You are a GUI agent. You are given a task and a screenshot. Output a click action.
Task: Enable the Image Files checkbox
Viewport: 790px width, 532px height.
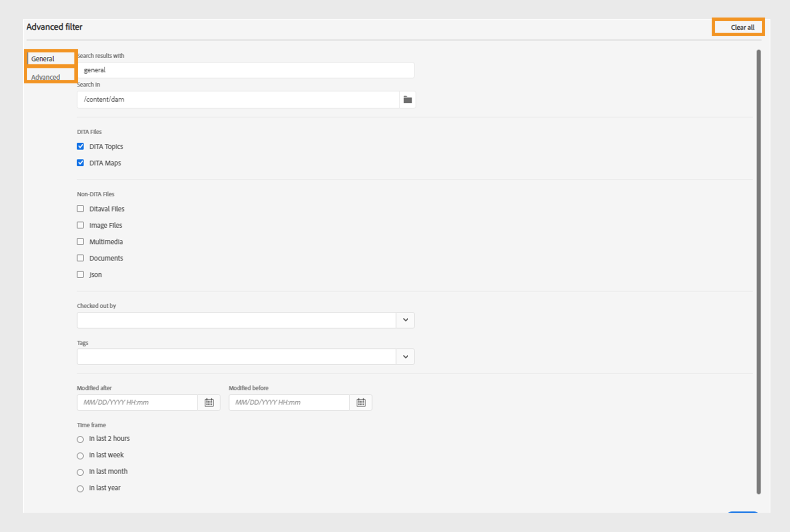pos(80,225)
